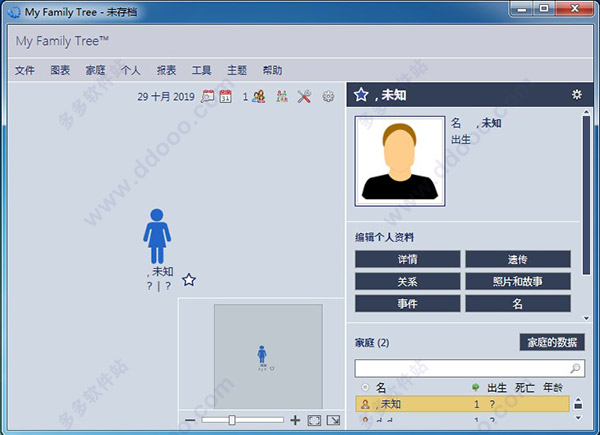
Task: Click the profile avatar photo
Action: click(400, 161)
